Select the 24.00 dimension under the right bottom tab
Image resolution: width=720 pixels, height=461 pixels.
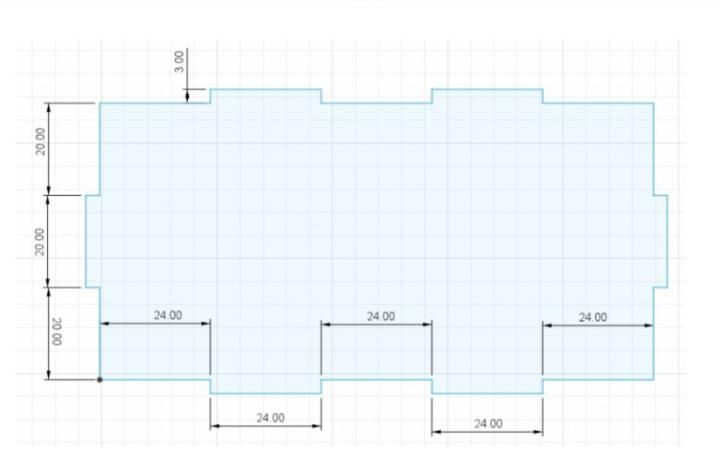(488, 423)
